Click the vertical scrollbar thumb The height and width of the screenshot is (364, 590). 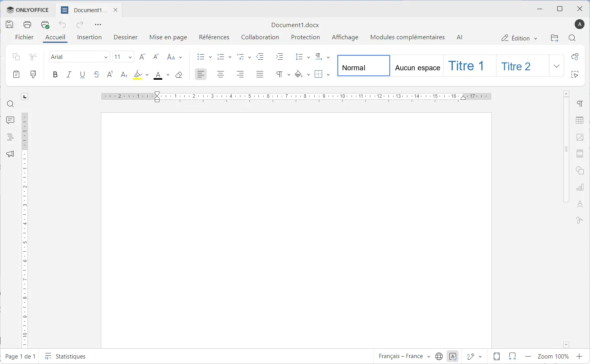(566, 149)
